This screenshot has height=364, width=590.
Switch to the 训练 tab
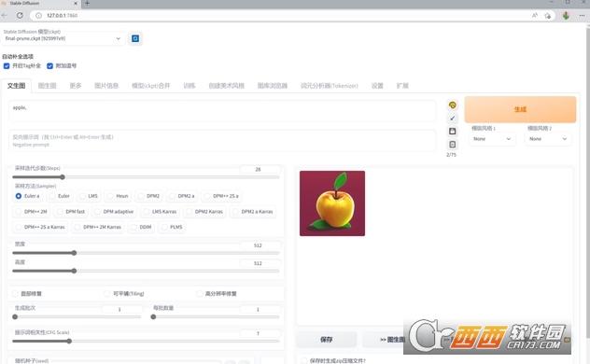click(189, 86)
